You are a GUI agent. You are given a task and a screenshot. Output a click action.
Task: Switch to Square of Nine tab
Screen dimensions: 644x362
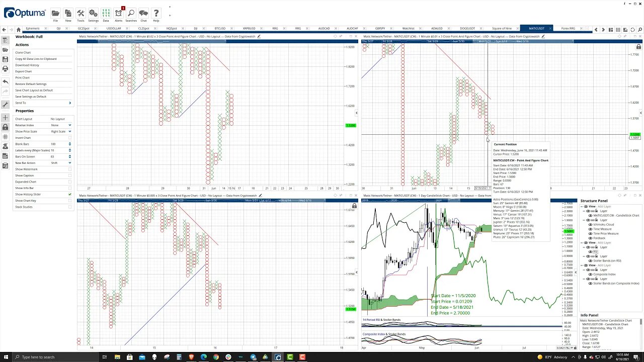pos(502,29)
